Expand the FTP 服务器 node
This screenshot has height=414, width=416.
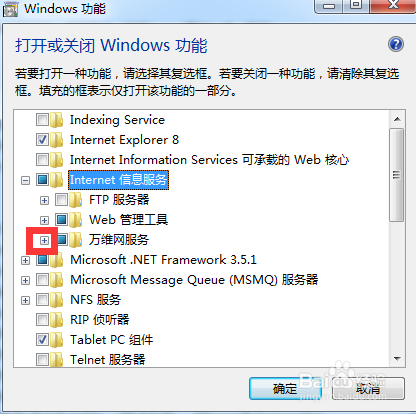tap(44, 200)
